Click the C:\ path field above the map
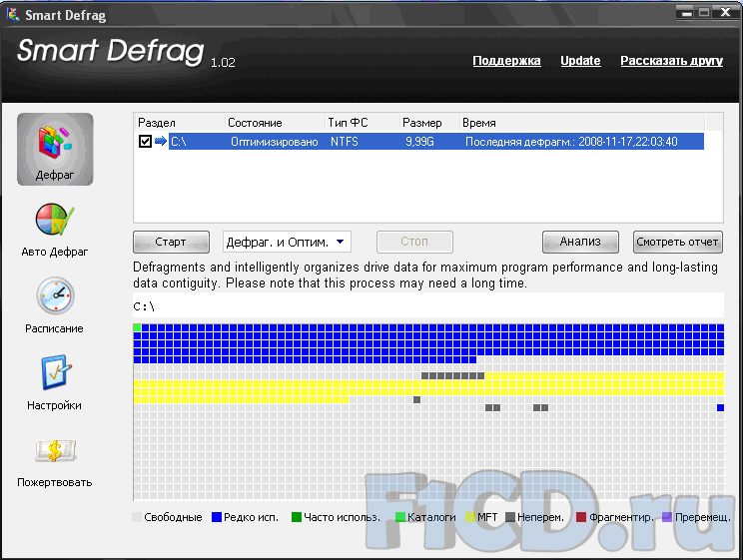Viewport: 743px width, 560px height. click(x=428, y=306)
